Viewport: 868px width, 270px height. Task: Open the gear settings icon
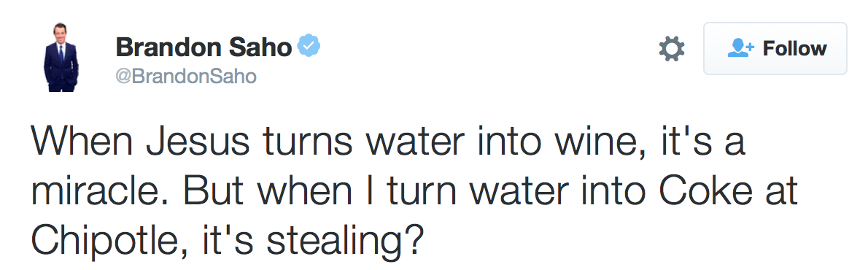(x=672, y=49)
